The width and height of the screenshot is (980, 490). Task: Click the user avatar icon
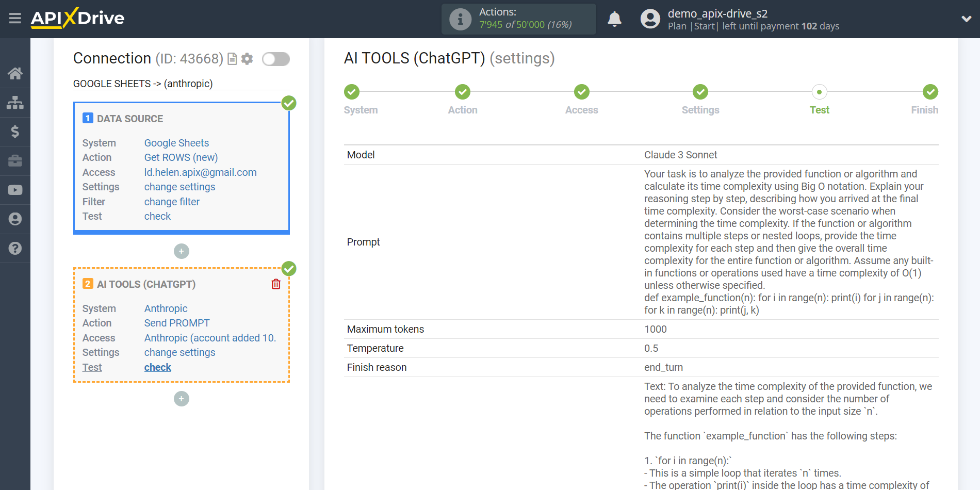coord(650,19)
